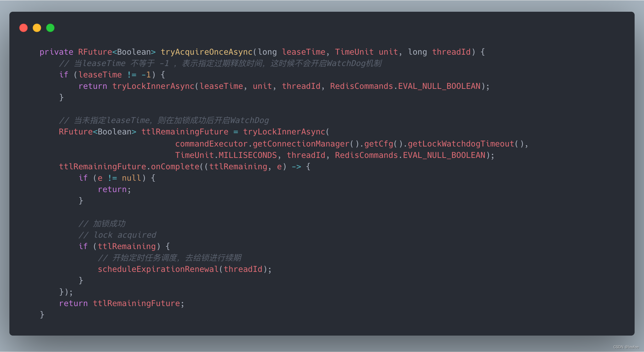Click the bare 'return;' statement
This screenshot has width=644, height=352.
[x=114, y=189]
